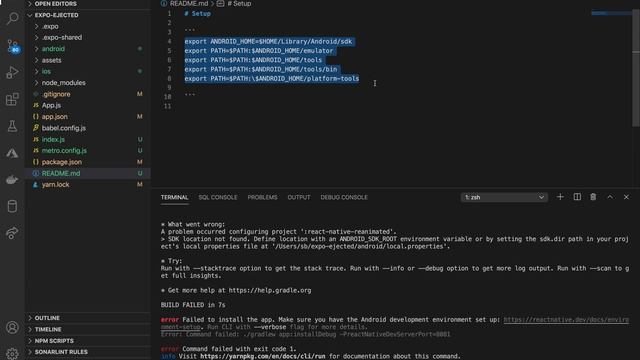Open the yarn.lock file
This screenshot has height=360, width=640.
point(88,184)
